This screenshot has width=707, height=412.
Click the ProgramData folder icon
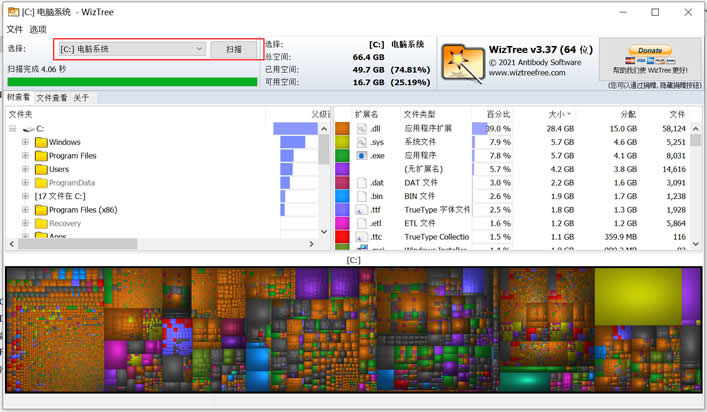[41, 183]
